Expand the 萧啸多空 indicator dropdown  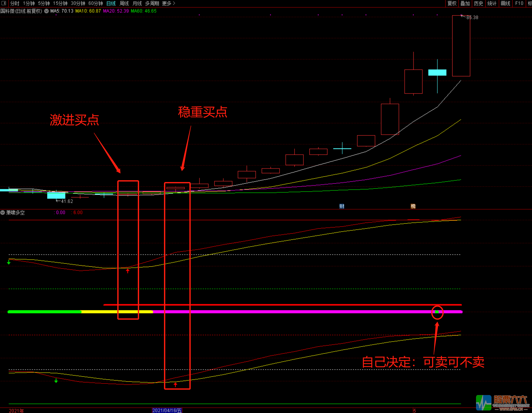[3, 213]
